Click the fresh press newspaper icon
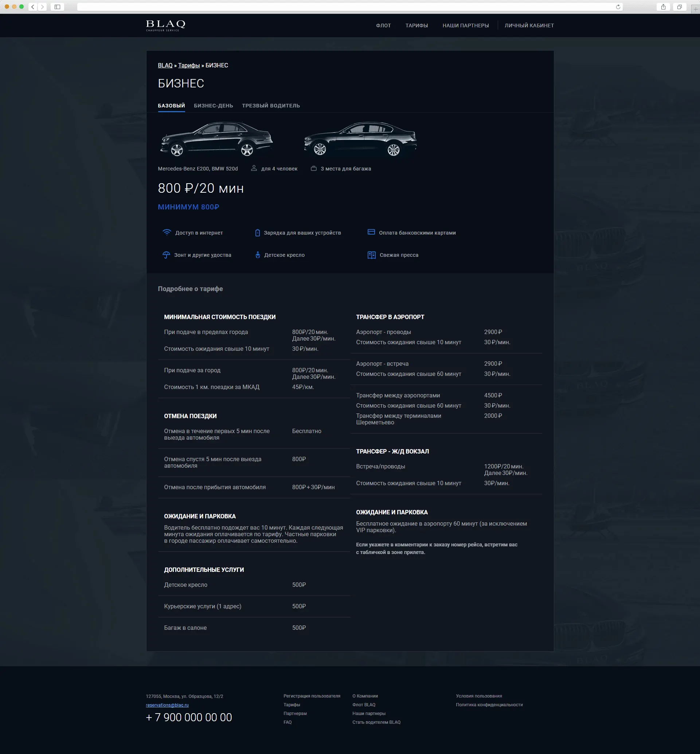Screen dimensions: 700x754 click(x=371, y=255)
